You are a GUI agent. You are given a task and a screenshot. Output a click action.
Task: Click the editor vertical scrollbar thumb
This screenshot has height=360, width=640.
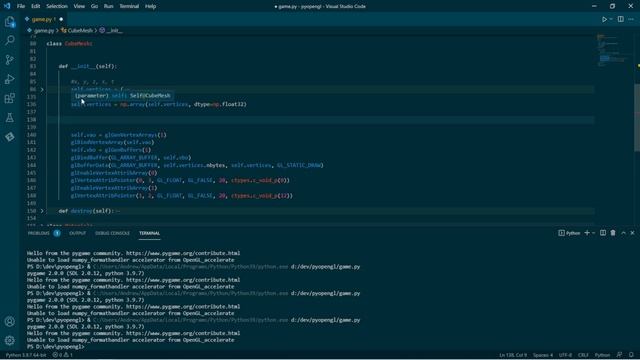(x=637, y=118)
